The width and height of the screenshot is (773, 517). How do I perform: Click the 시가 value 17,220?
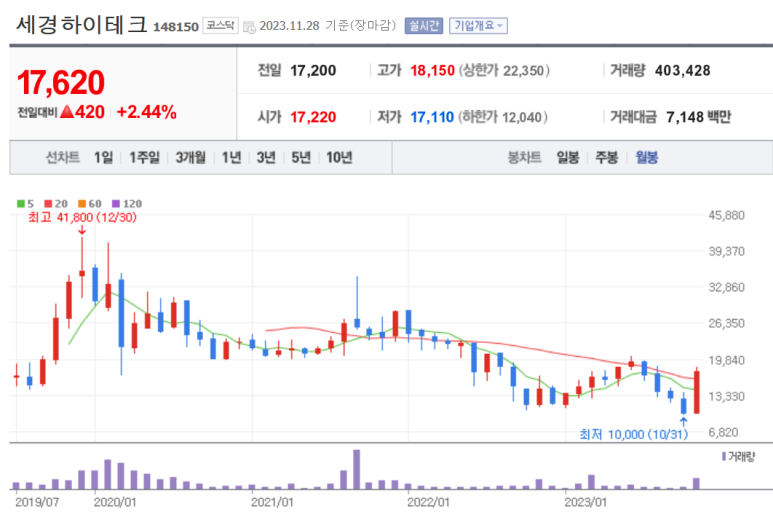pyautogui.click(x=313, y=117)
